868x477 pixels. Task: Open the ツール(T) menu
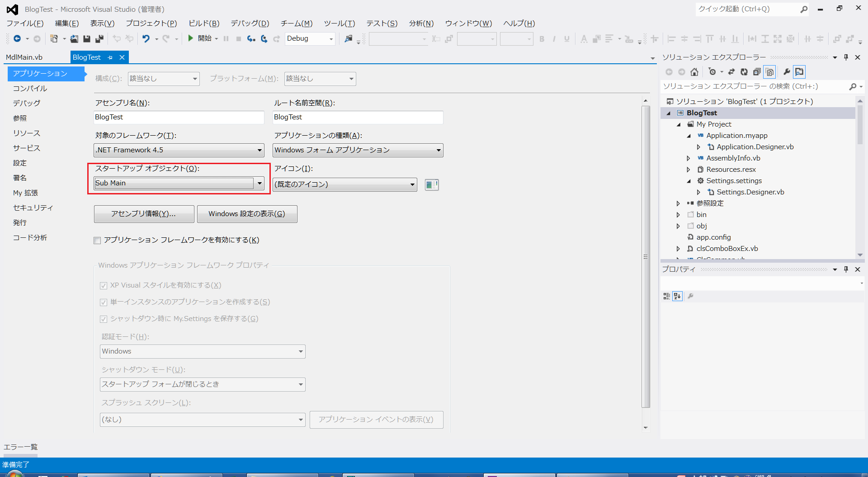click(x=340, y=24)
